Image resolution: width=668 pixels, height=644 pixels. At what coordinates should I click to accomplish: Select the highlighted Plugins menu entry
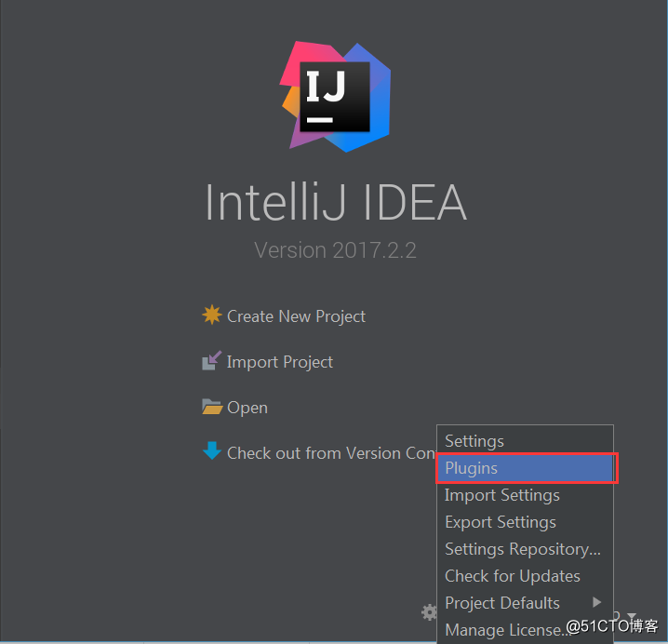pos(525,468)
